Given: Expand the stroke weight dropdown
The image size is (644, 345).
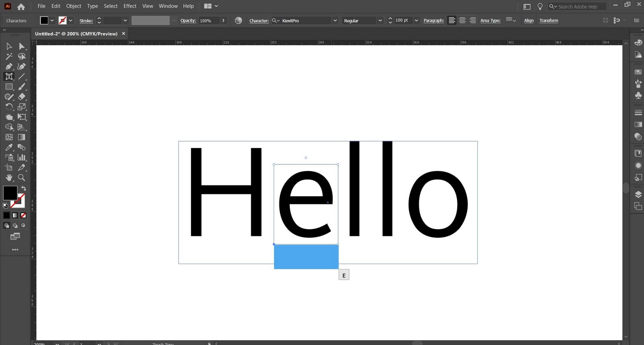Looking at the screenshot, I should click(x=125, y=21).
